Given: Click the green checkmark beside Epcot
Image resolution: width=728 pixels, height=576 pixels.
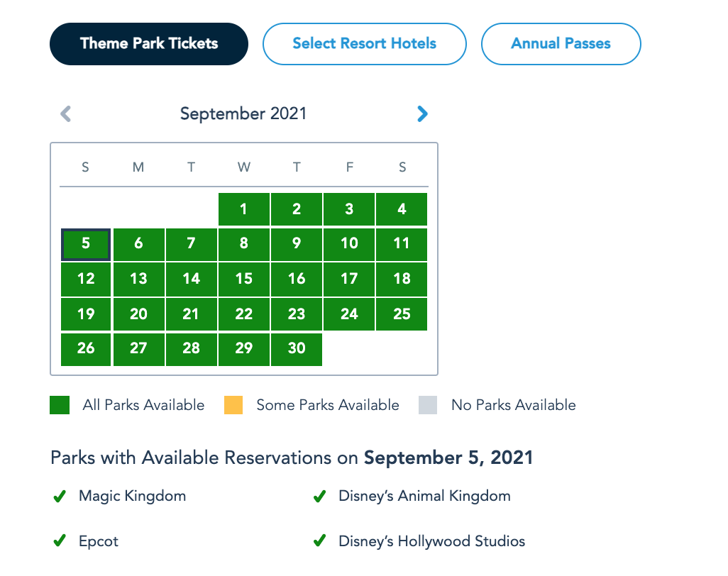Looking at the screenshot, I should [60, 541].
